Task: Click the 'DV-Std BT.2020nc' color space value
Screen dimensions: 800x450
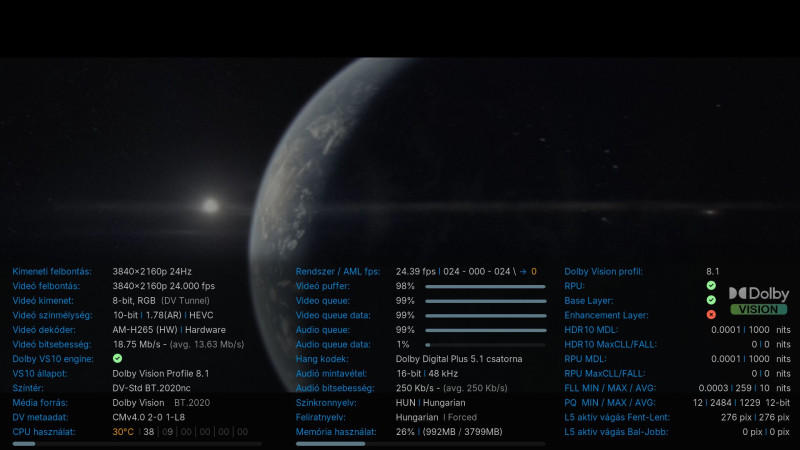Action: pyautogui.click(x=152, y=388)
